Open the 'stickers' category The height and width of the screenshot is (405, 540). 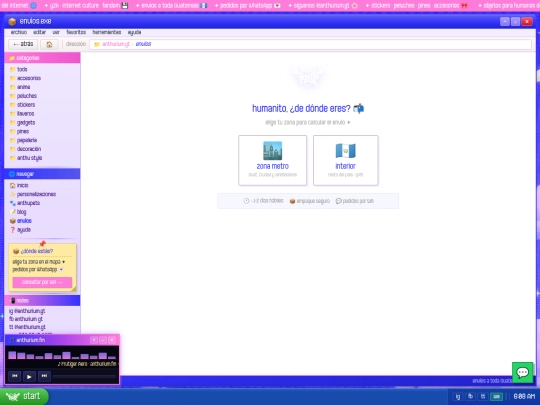point(22,105)
